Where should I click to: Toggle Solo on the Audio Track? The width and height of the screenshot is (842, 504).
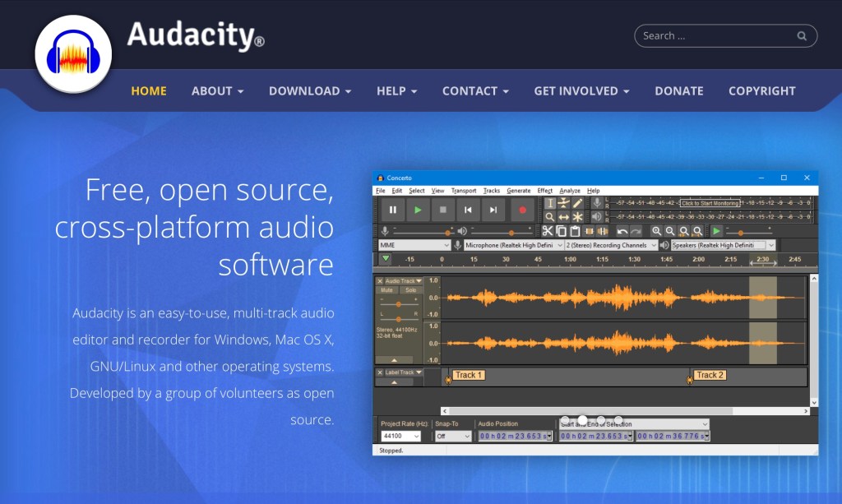(409, 290)
